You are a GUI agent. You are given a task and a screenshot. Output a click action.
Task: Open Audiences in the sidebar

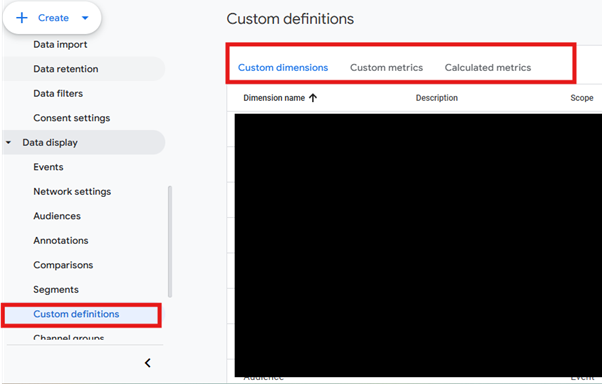point(57,216)
